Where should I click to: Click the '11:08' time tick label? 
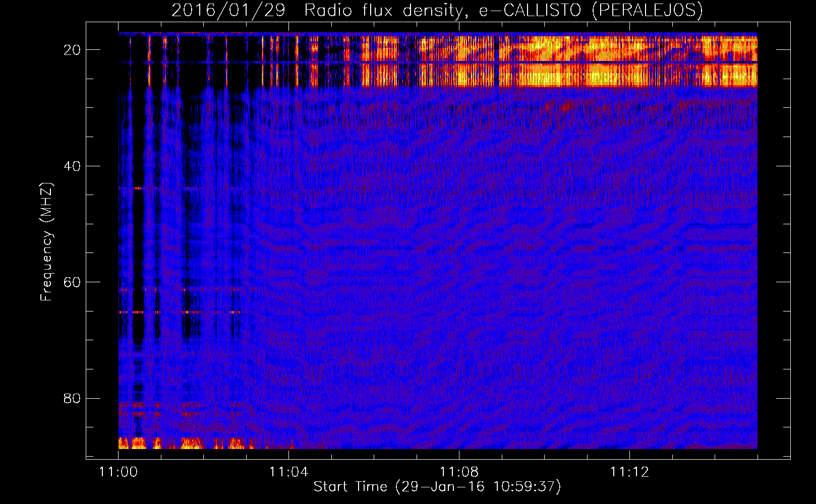[459, 472]
